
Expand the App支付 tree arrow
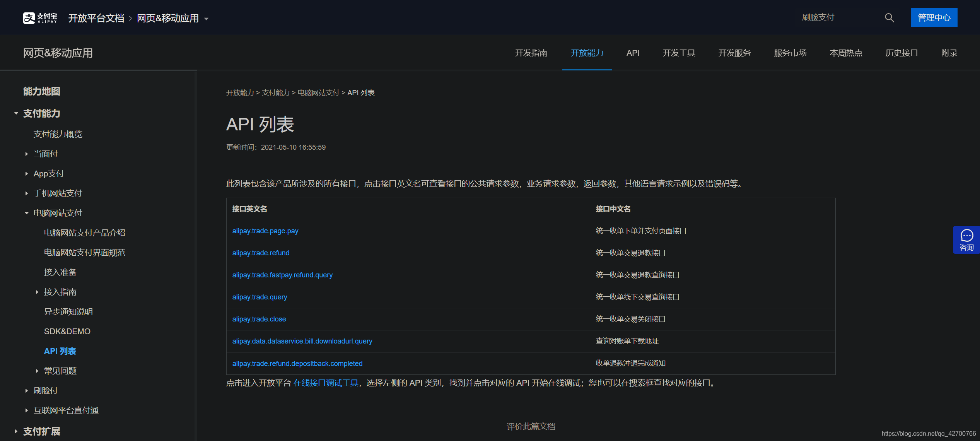(x=26, y=174)
